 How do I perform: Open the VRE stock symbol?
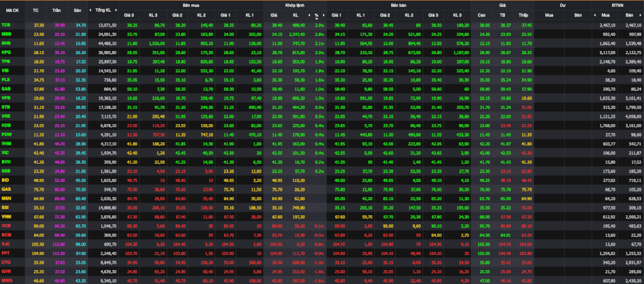pyautogui.click(x=6, y=116)
